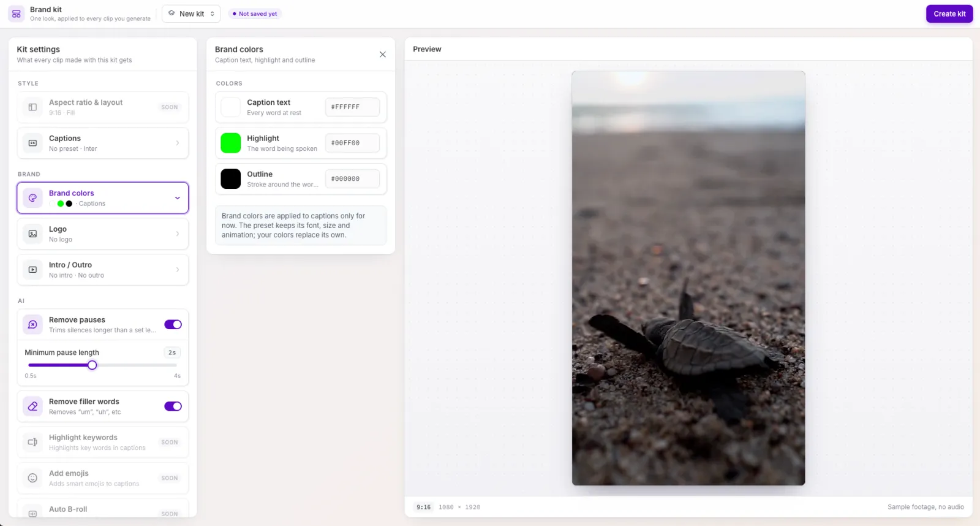Click the Auto B-roll icon

[32, 513]
